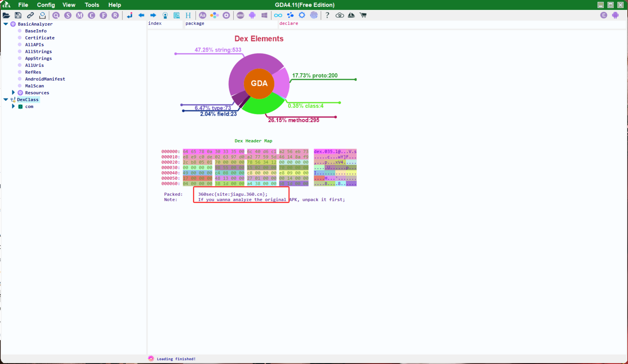
Task: Click the '360sec{site:jiagu.360.cn};' packed text
Action: tap(233, 194)
